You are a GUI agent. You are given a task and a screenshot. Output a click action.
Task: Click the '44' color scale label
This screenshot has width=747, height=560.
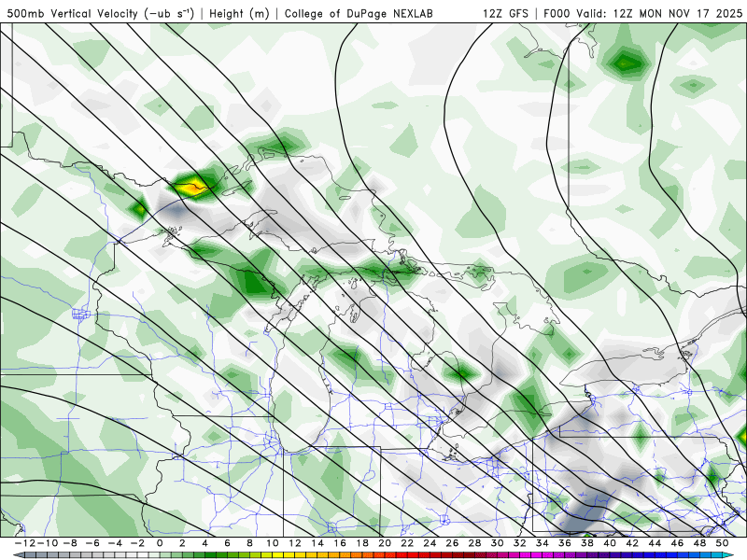[655, 543]
